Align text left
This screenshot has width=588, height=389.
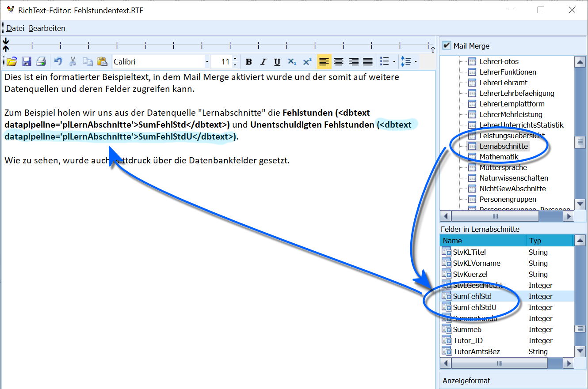click(x=324, y=62)
